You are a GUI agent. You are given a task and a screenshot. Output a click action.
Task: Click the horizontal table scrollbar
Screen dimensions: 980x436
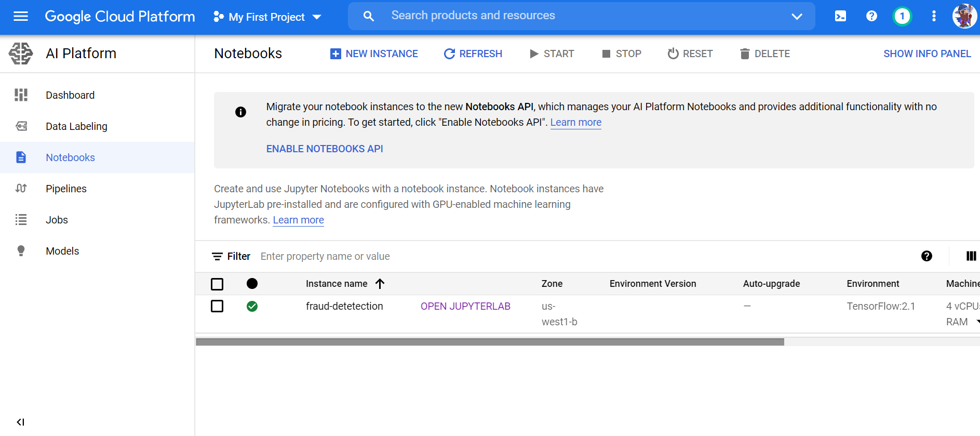click(490, 342)
